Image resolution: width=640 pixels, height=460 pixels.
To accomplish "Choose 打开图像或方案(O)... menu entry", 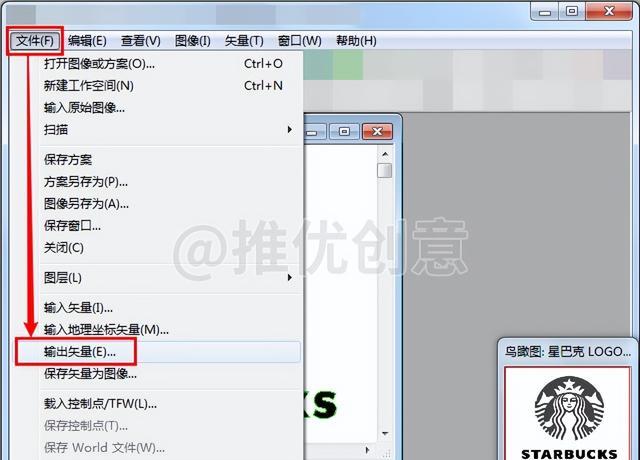I will point(171,64).
